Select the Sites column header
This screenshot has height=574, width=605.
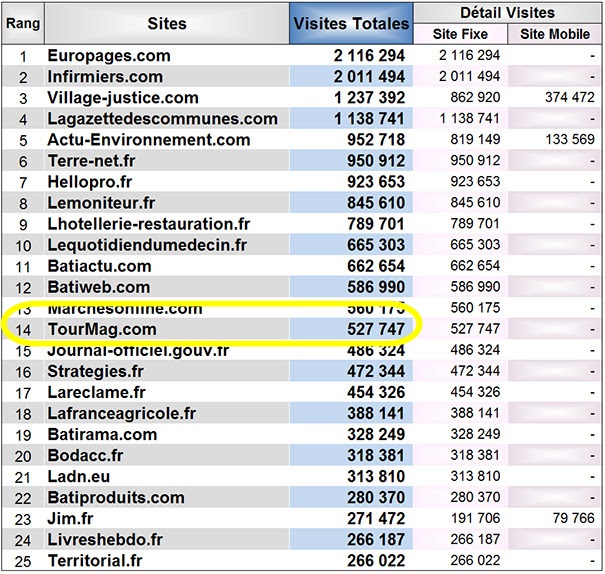167,23
